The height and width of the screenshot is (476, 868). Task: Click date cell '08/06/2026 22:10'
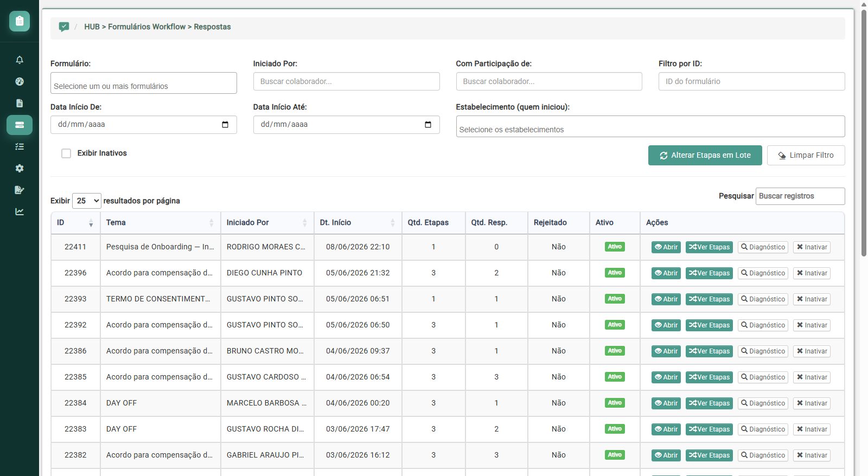(358, 247)
